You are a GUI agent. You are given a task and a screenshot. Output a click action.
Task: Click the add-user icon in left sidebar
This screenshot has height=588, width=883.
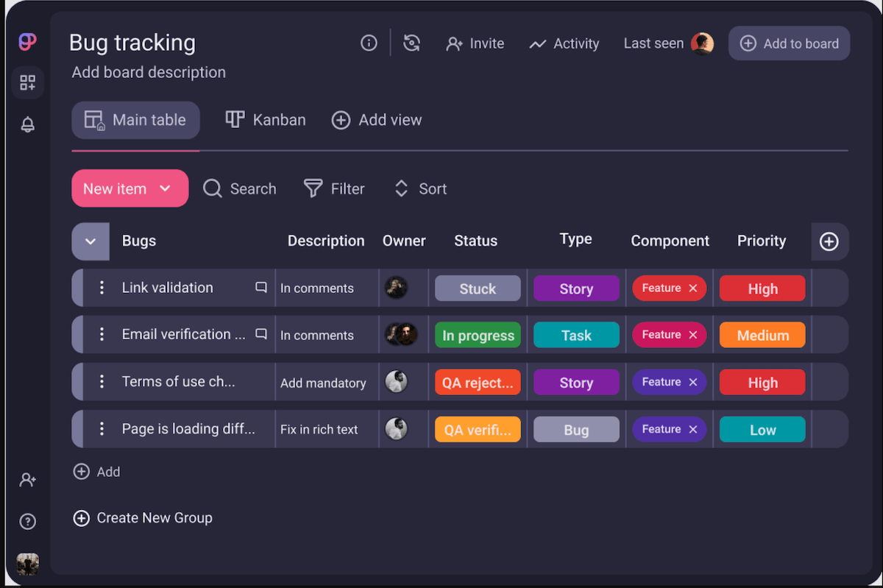(27, 480)
